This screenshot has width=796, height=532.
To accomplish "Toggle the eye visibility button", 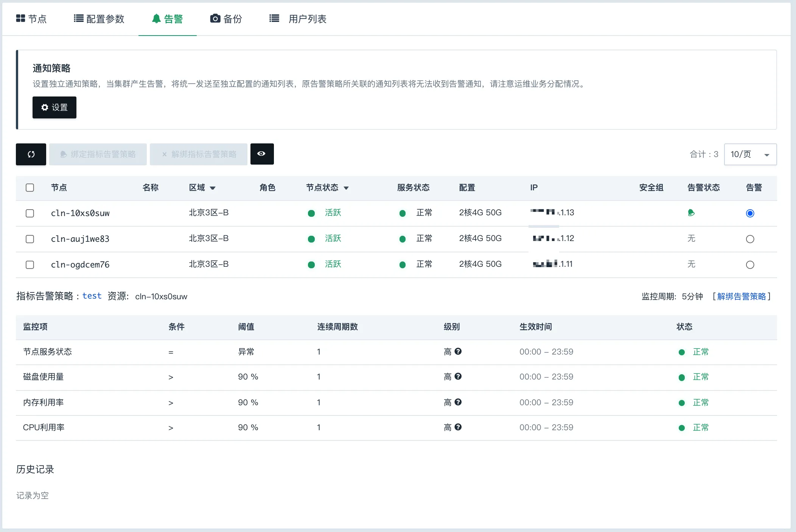I will click(262, 154).
